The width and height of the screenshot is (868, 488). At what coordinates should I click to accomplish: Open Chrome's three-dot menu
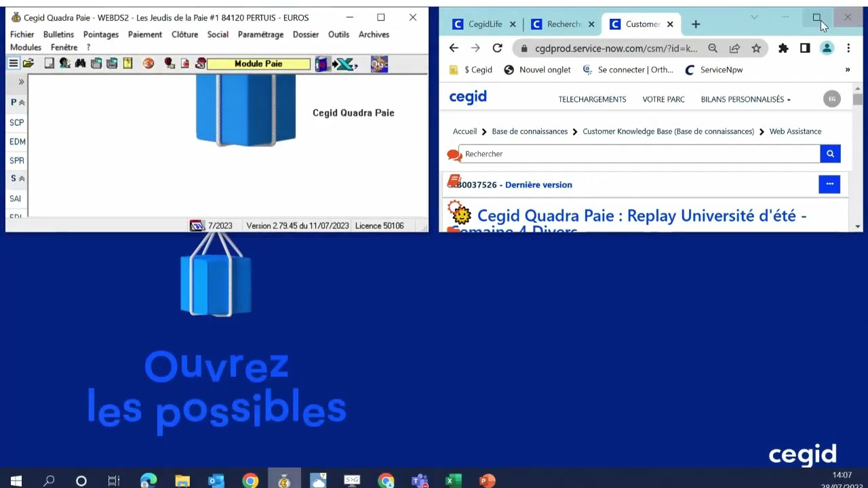[848, 48]
